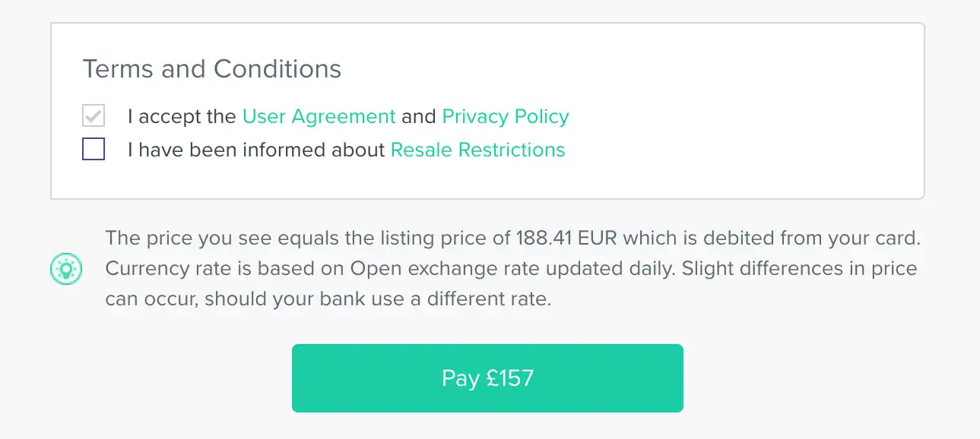The image size is (980, 439).
Task: Check the Resale Restrictions acknowledgment checkbox
Action: tap(93, 149)
